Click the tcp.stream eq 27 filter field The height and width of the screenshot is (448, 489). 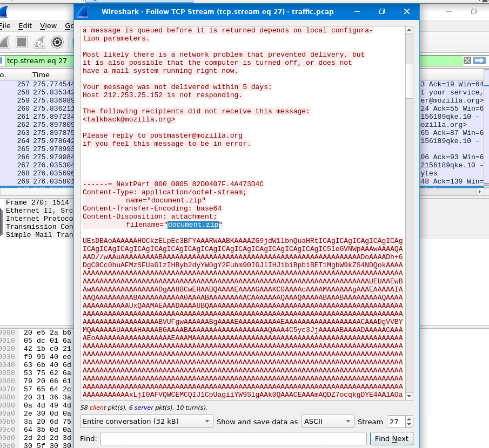39,61
